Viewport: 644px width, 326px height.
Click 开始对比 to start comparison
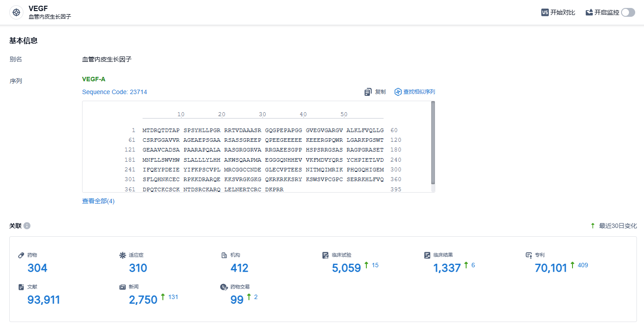tap(563, 12)
